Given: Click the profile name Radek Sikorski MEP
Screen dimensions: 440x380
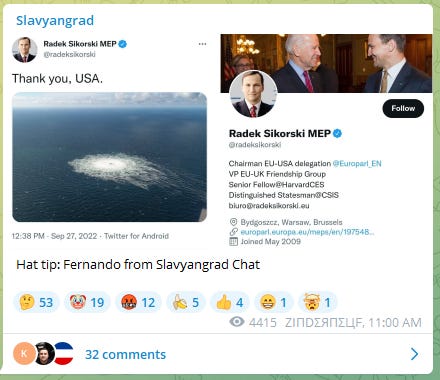Looking at the screenshot, I should [279, 133].
